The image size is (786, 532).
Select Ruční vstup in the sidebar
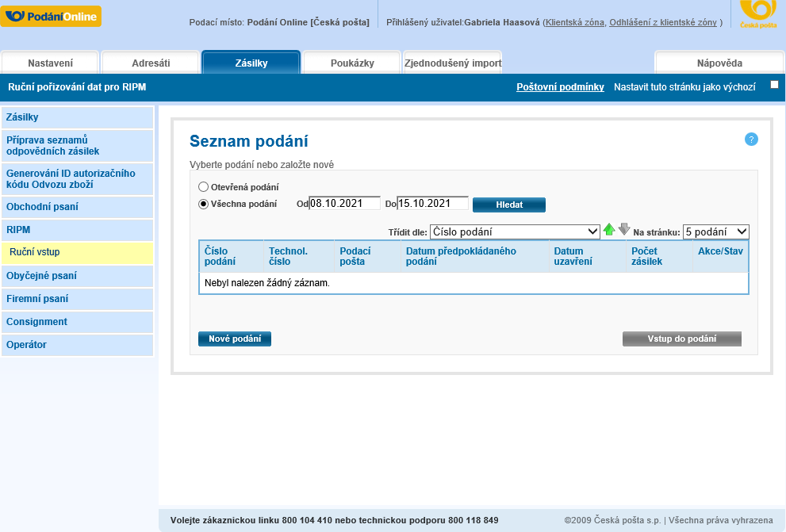[x=34, y=254]
